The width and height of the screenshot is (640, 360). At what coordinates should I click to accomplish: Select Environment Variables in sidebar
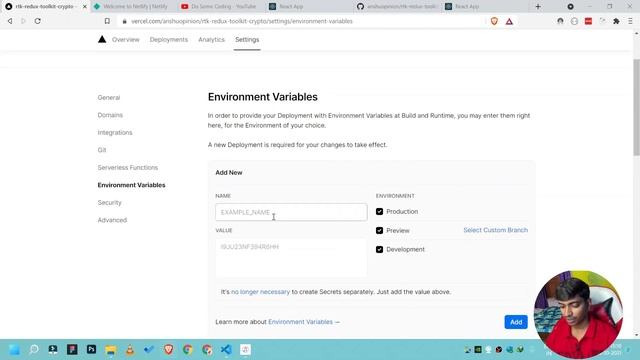coord(131,185)
